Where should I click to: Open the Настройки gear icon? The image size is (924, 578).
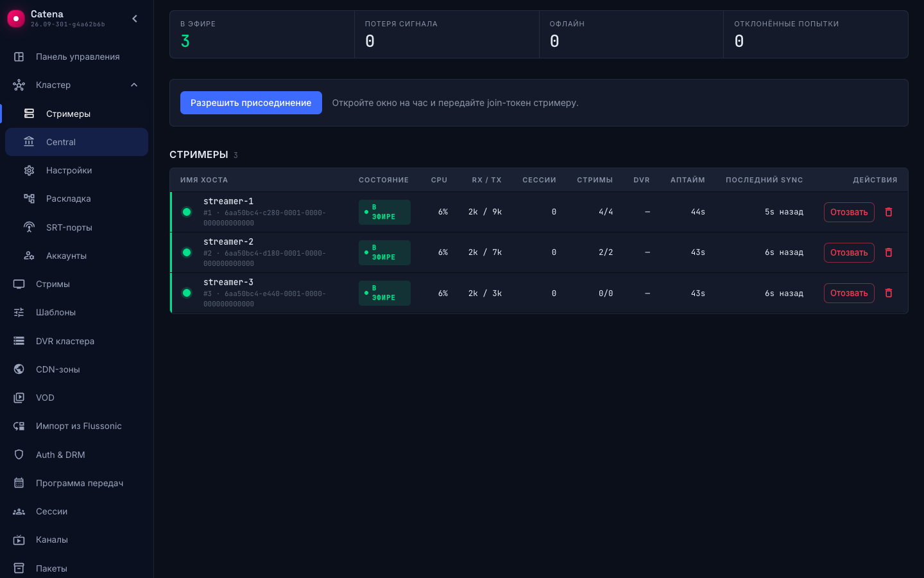click(x=30, y=170)
